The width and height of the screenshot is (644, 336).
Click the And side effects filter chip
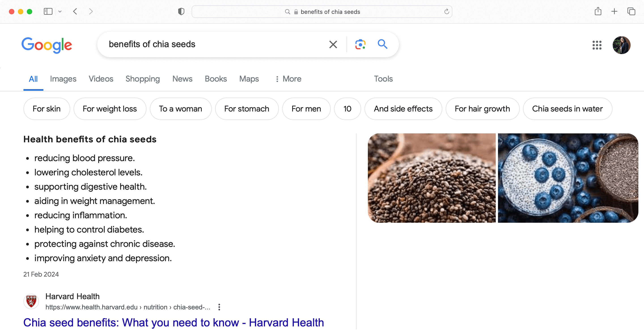pyautogui.click(x=402, y=109)
